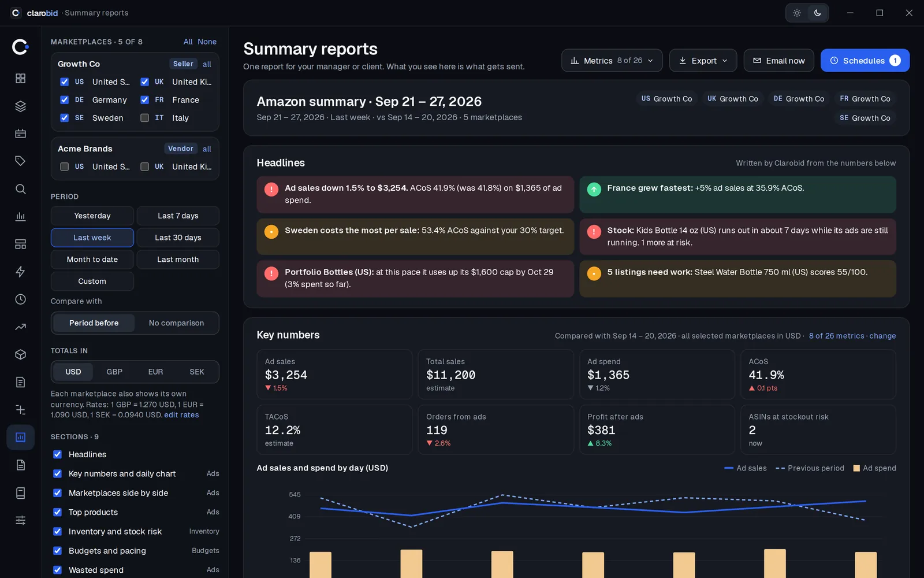Click 8 of 26 metrics change link
This screenshot has height=578, width=924.
coord(852,336)
